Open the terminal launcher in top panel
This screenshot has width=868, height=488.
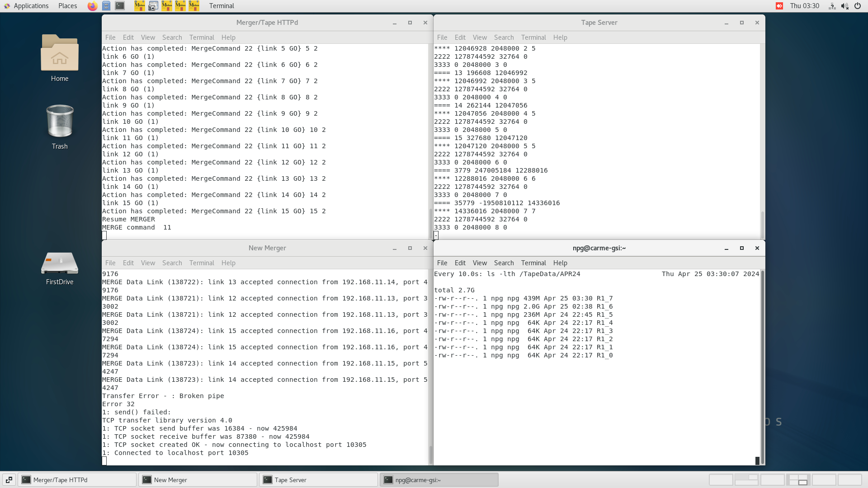[x=120, y=6]
